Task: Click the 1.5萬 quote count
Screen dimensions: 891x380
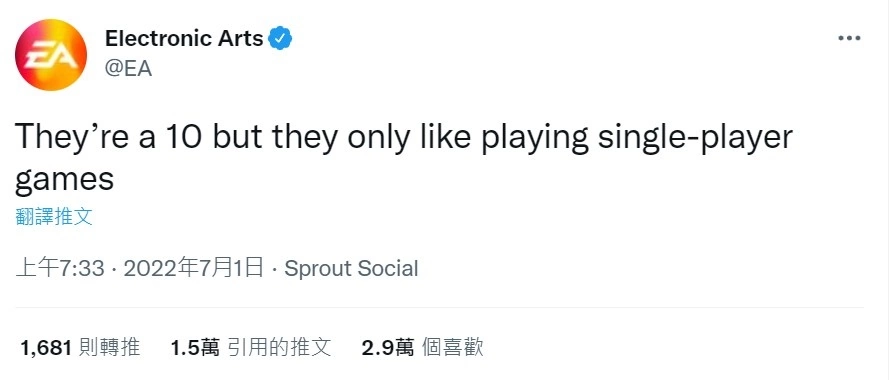Action: tap(195, 348)
